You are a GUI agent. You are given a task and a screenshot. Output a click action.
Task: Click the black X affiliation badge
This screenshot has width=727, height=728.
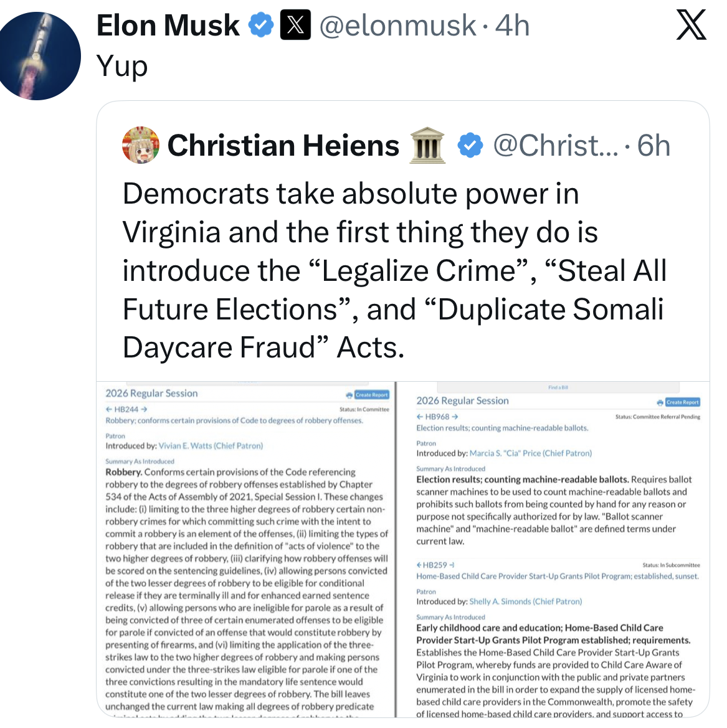coord(295,26)
